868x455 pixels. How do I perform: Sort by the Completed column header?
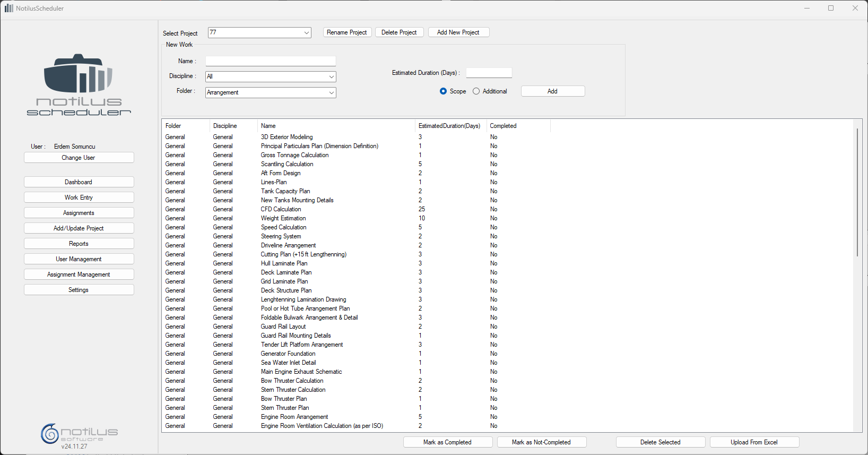click(503, 126)
